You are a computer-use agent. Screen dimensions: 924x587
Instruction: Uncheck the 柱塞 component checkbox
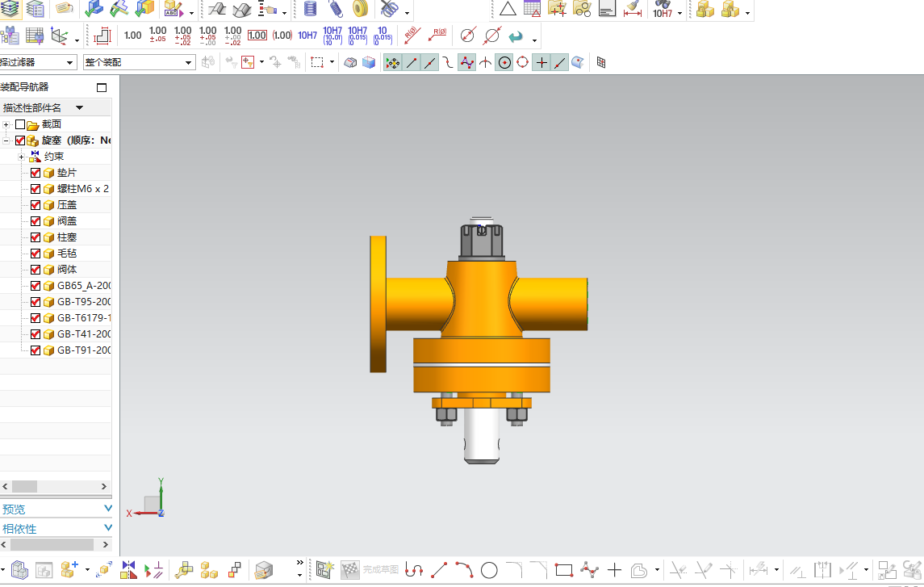[x=36, y=237]
